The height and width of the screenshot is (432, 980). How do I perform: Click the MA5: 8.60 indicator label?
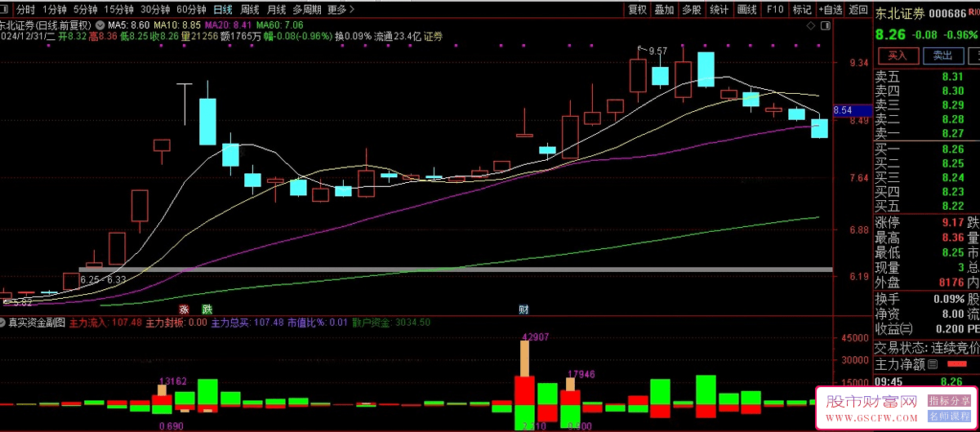point(128,24)
